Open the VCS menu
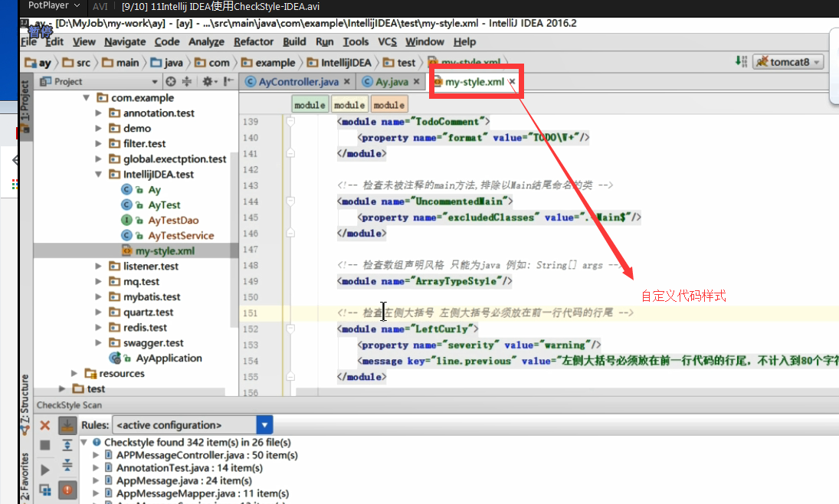Viewport: 839px width, 504px height. tap(388, 41)
